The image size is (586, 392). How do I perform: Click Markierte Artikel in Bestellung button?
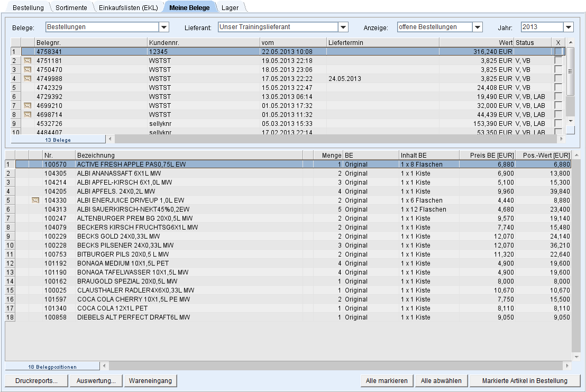click(525, 381)
